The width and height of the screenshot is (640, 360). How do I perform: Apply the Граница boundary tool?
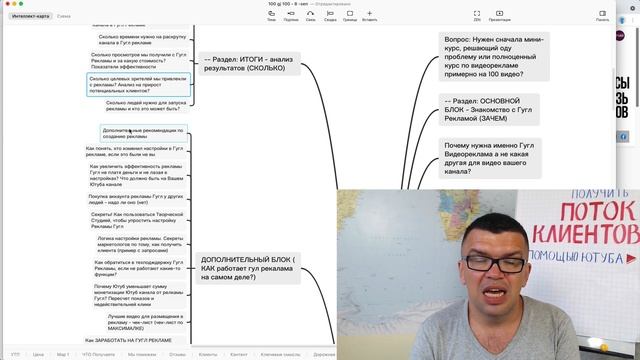pos(349,16)
